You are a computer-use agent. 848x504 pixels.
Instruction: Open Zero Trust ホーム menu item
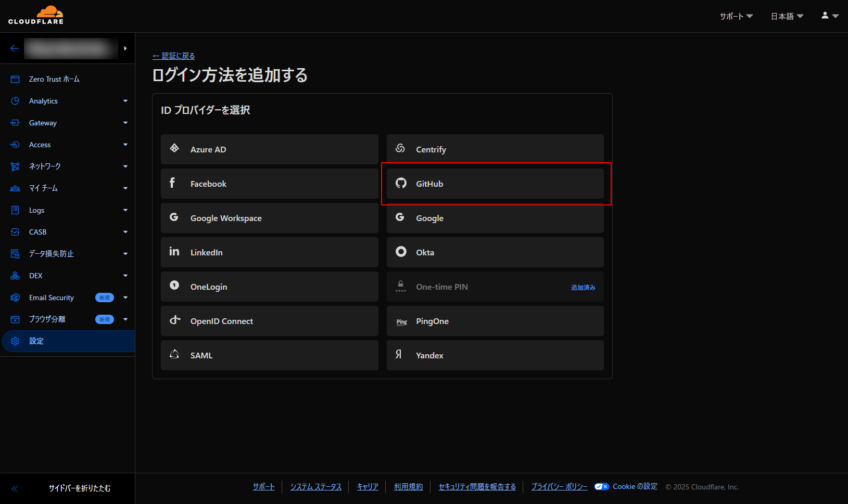click(54, 79)
